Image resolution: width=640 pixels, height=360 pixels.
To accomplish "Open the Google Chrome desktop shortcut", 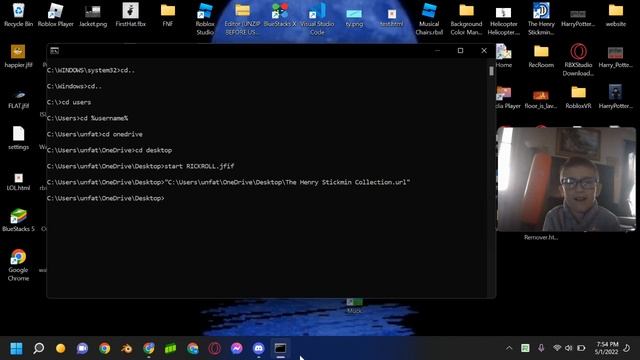I will pos(18,265).
